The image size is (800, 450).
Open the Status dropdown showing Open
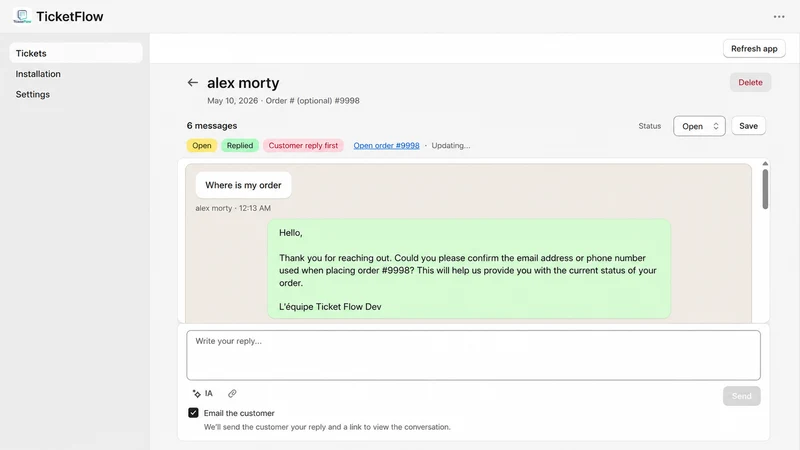click(699, 126)
